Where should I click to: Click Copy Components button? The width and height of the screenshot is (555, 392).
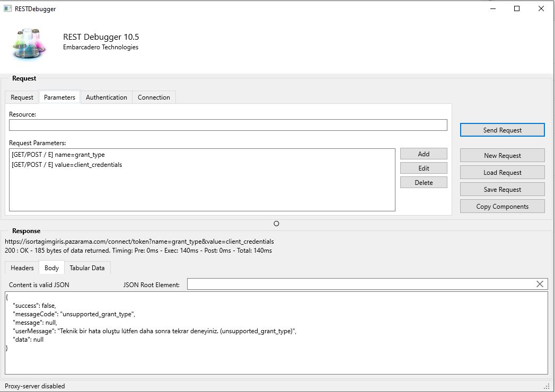(503, 206)
